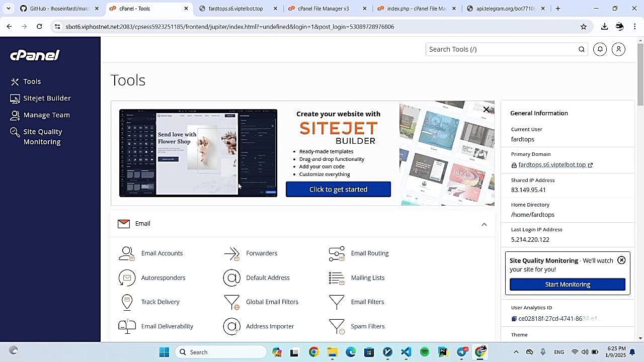Click the ENG language indicator
The image size is (644, 362).
click(559, 352)
